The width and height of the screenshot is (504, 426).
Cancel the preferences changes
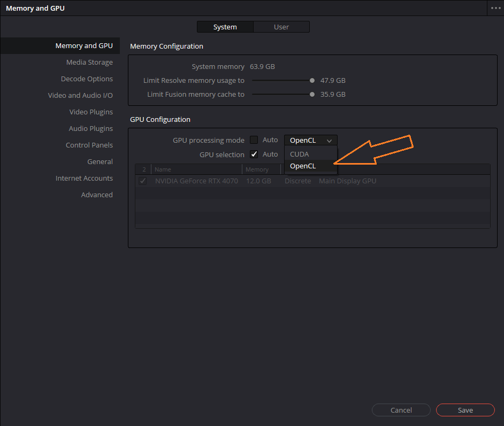point(401,410)
